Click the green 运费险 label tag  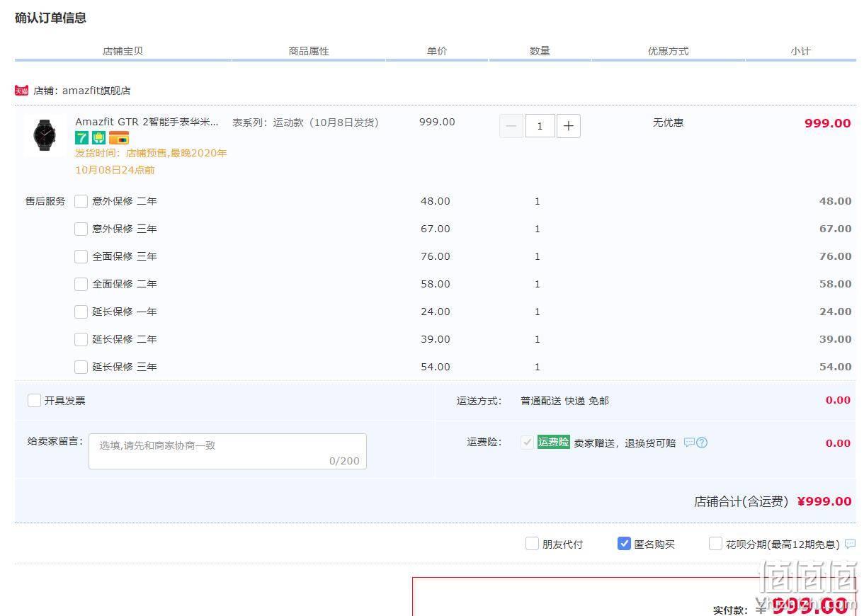tap(553, 442)
